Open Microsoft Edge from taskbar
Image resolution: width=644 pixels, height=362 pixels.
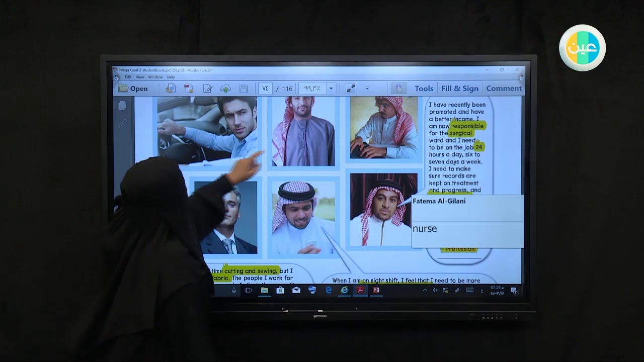[329, 290]
